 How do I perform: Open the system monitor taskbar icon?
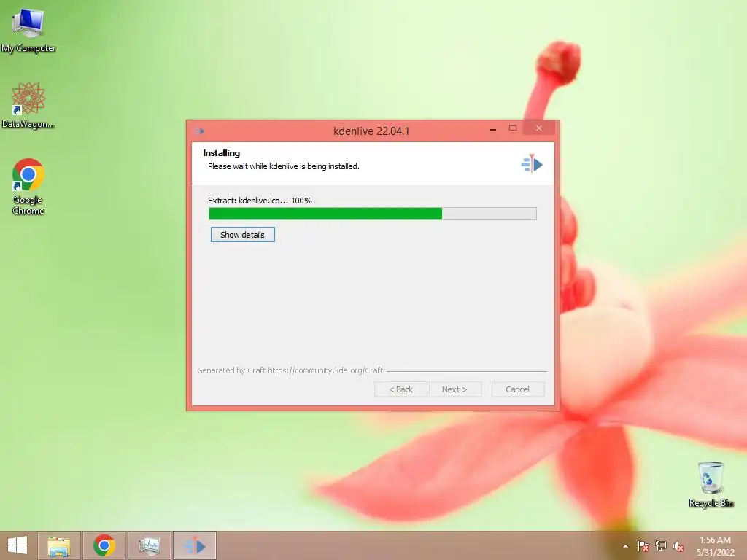(149, 545)
